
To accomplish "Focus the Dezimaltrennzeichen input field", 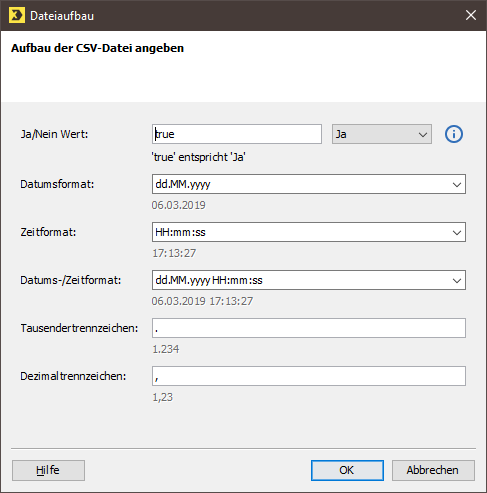I will [309, 376].
